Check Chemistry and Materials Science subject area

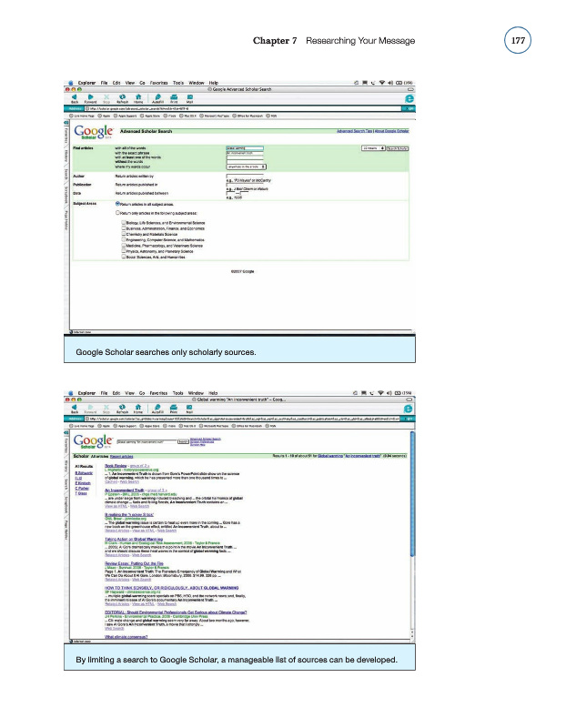[123, 232]
